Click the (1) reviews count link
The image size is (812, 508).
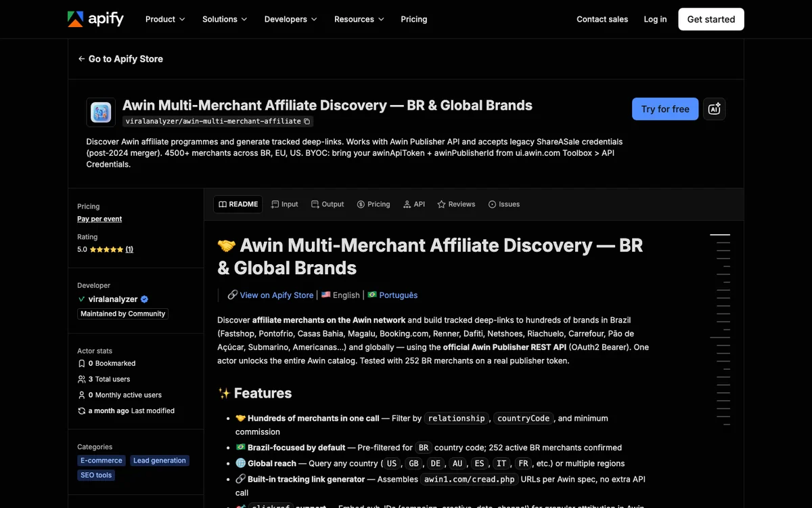click(129, 249)
